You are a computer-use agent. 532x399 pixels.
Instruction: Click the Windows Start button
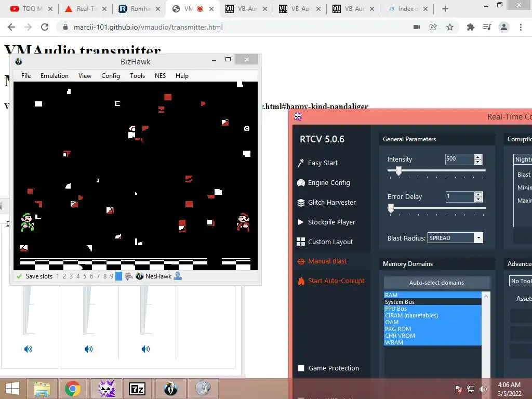12,389
